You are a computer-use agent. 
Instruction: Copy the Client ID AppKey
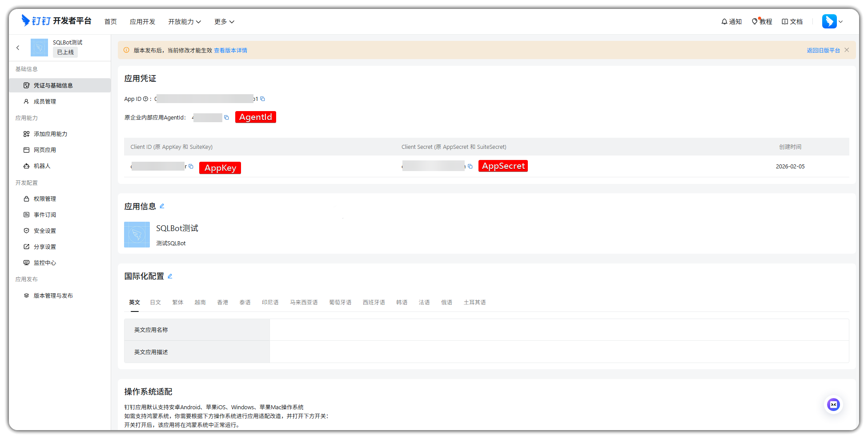(191, 167)
